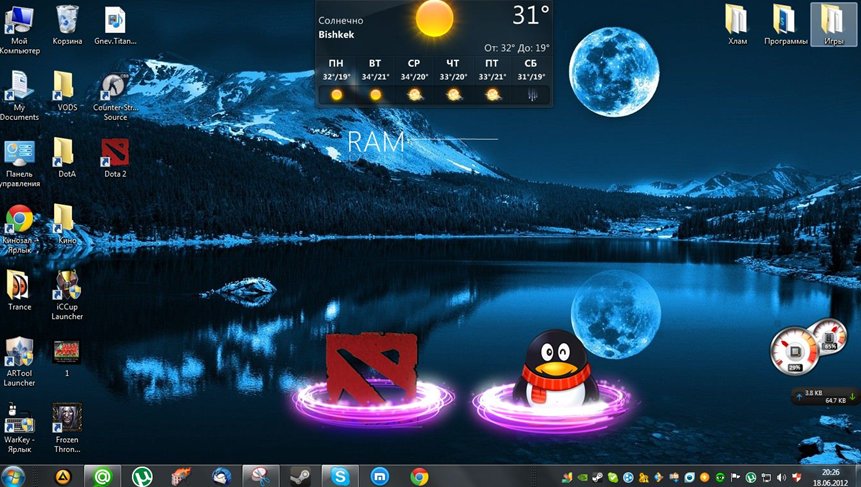861x487 pixels.
Task: Open the Игры folder
Action: pyautogui.click(x=833, y=25)
